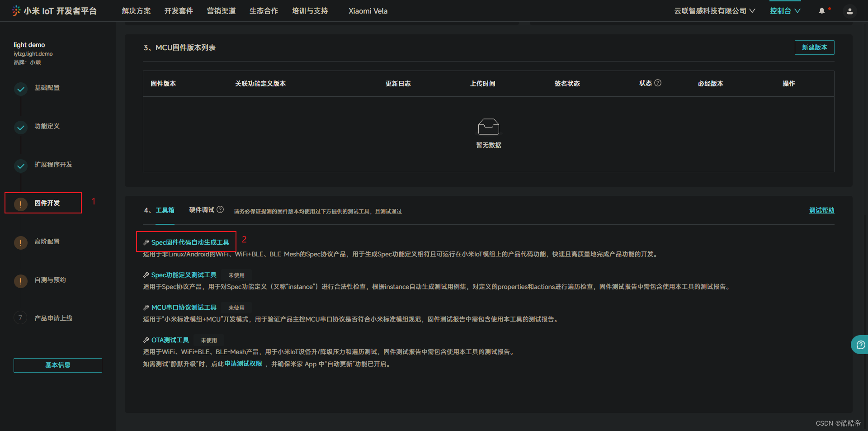Click the iylzg.light.demo model text
This screenshot has height=431, width=868.
pyautogui.click(x=33, y=54)
